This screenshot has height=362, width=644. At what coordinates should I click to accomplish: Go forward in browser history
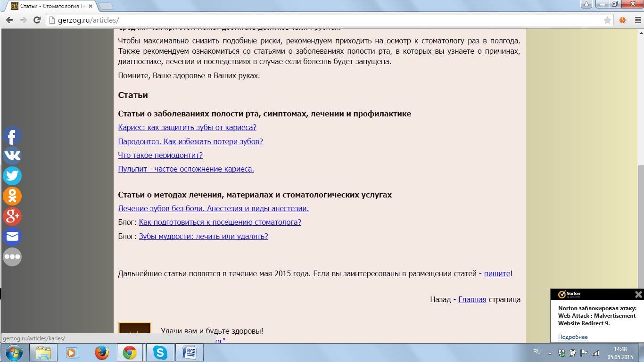point(23,20)
